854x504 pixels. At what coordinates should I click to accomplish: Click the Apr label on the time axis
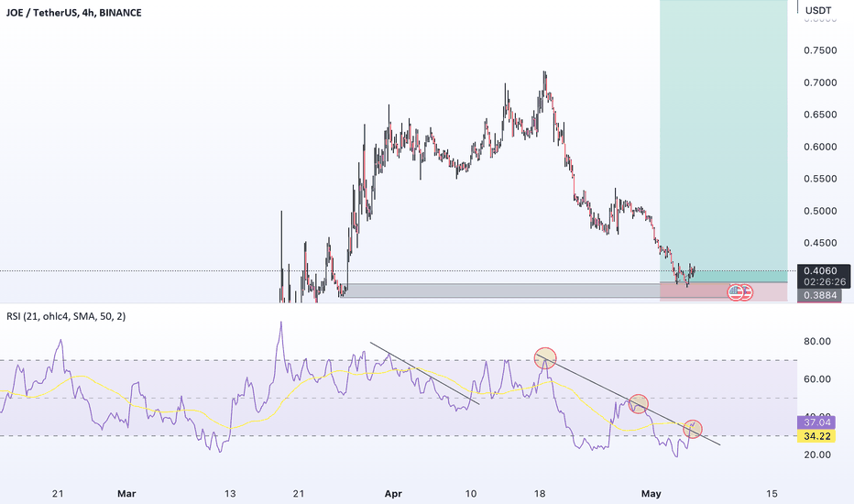click(393, 494)
